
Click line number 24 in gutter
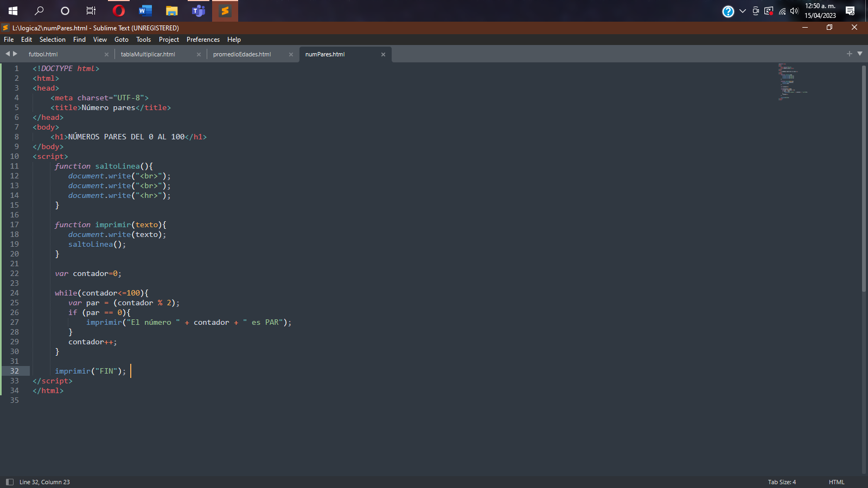click(14, 293)
